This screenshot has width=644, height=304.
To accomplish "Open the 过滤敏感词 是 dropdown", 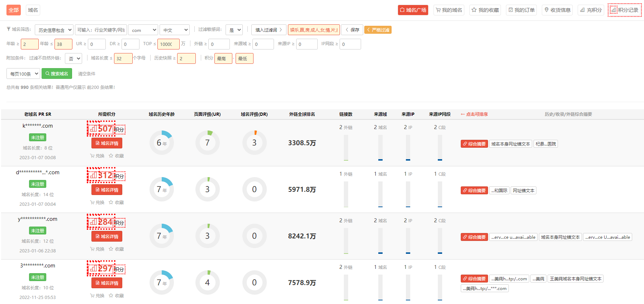I will click(x=235, y=30).
